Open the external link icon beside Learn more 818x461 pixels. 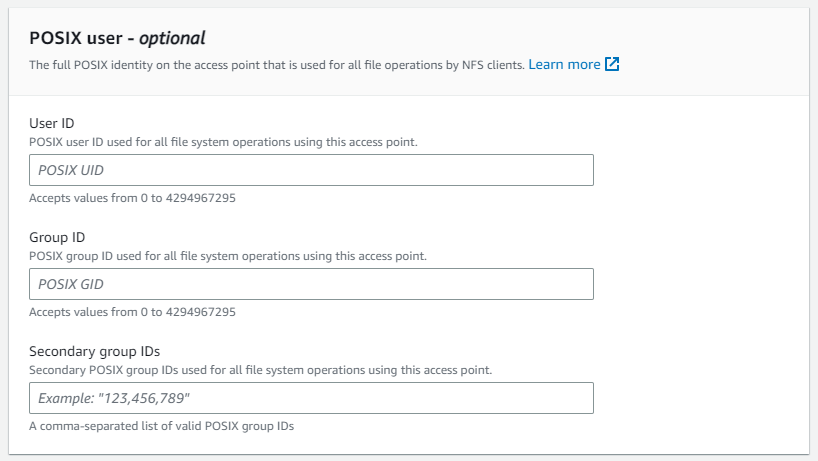[x=612, y=64]
